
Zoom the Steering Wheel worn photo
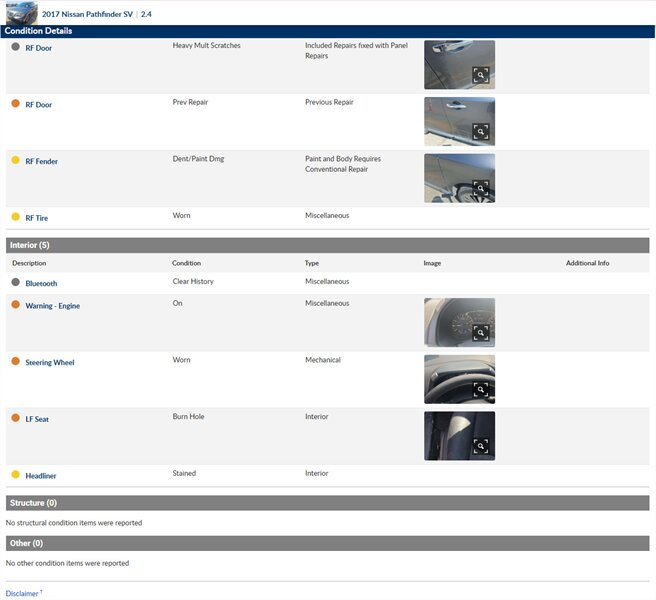pyautogui.click(x=480, y=390)
